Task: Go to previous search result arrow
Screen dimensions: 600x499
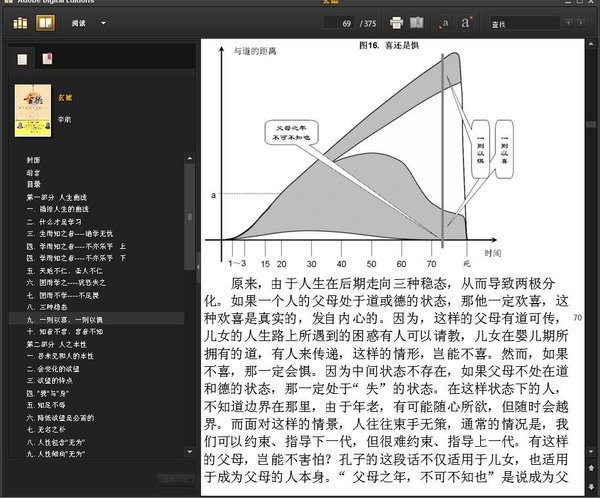Action: pyautogui.click(x=569, y=23)
